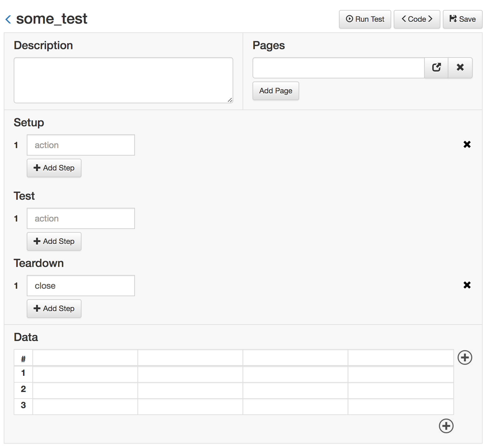Select Data row 2 first column cell
The width and height of the screenshot is (487, 448).
(x=85, y=390)
